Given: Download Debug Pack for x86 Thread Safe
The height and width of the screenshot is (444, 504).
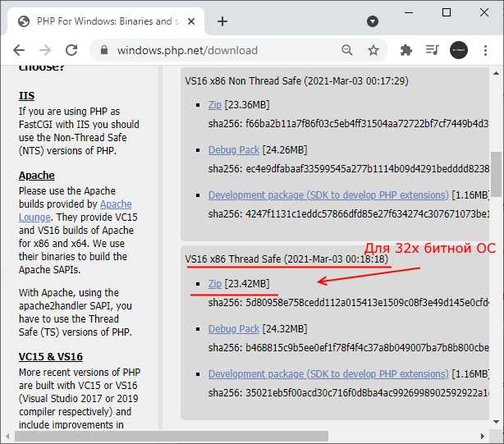Looking at the screenshot, I should [x=234, y=329].
